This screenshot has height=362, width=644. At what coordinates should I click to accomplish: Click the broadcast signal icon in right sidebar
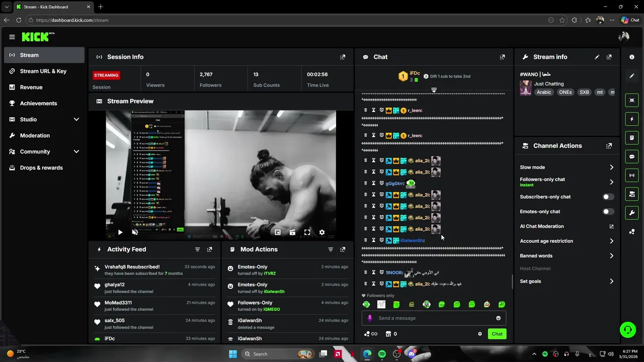click(632, 175)
